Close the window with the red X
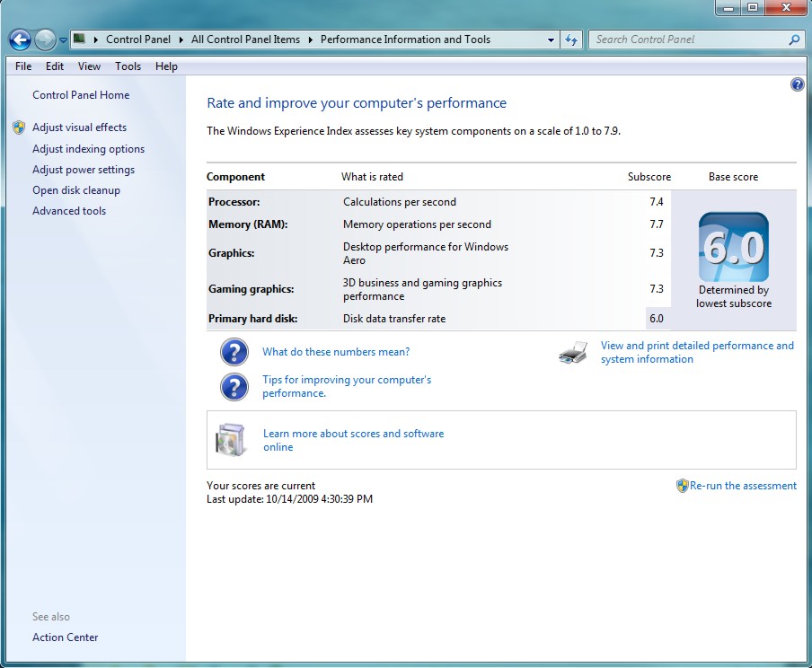Image resolution: width=812 pixels, height=668 pixels. [786, 7]
